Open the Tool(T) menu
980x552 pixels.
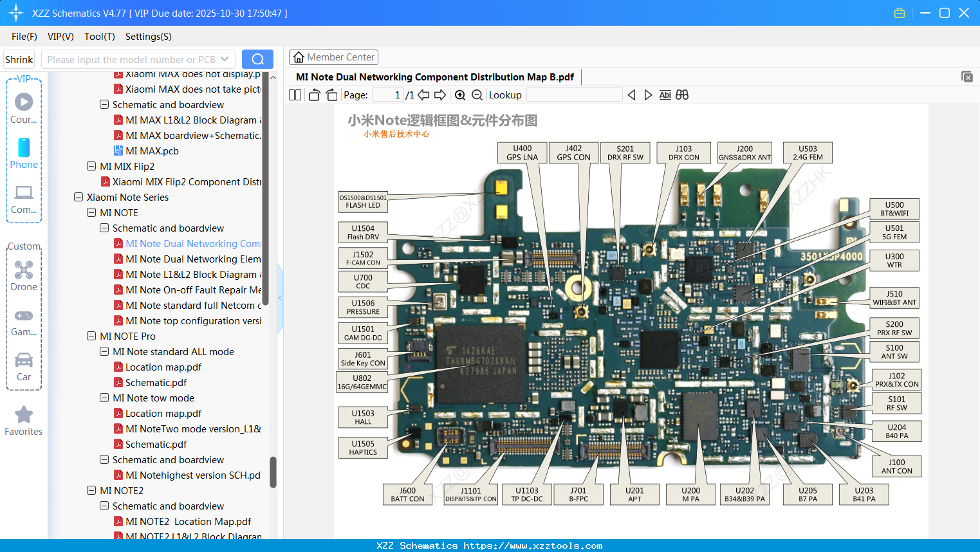99,37
